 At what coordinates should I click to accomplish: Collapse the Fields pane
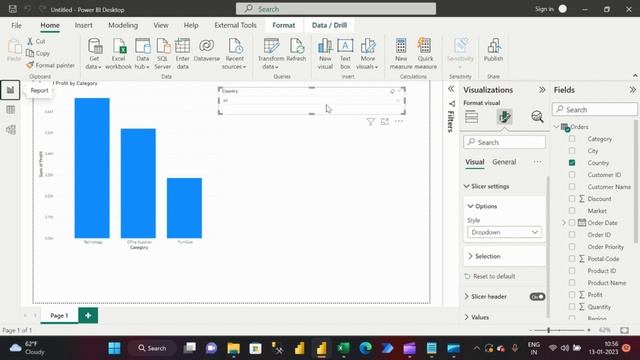(x=632, y=90)
